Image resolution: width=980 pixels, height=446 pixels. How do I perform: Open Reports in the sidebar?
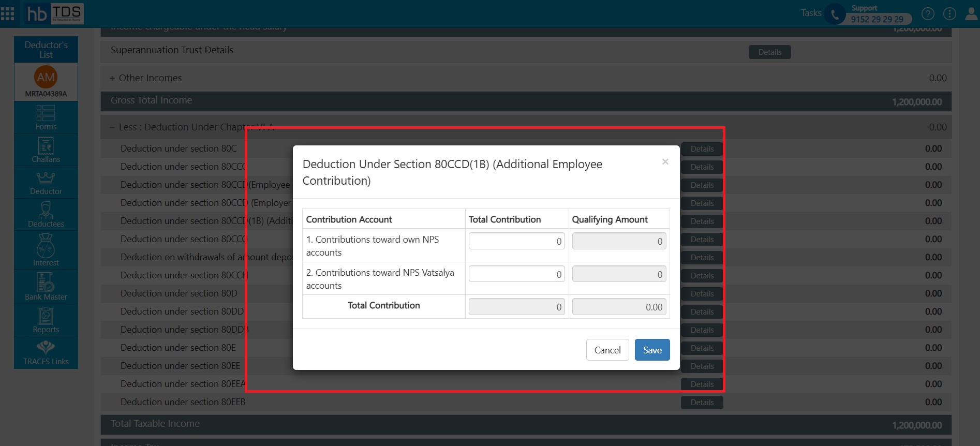46,320
